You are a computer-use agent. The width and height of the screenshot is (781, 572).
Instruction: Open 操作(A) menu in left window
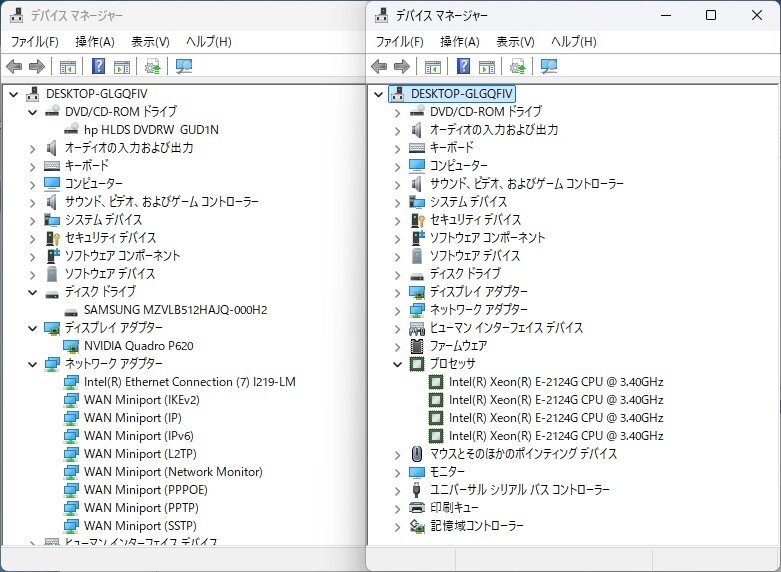(x=95, y=41)
